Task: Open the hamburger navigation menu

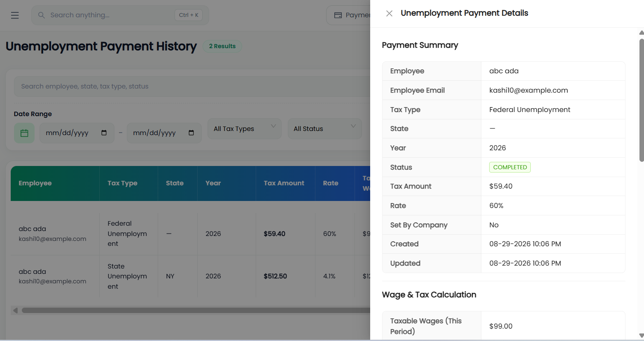Action: tap(15, 15)
